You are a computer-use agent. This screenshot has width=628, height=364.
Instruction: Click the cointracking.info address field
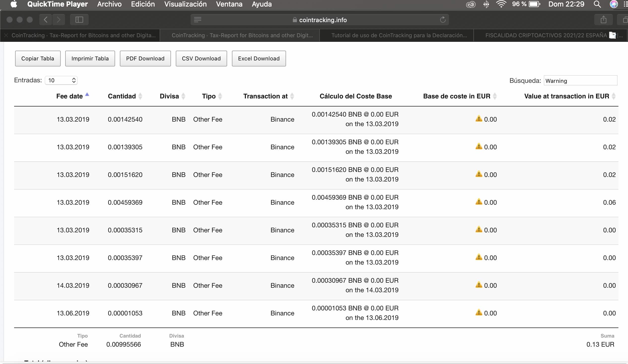click(320, 20)
